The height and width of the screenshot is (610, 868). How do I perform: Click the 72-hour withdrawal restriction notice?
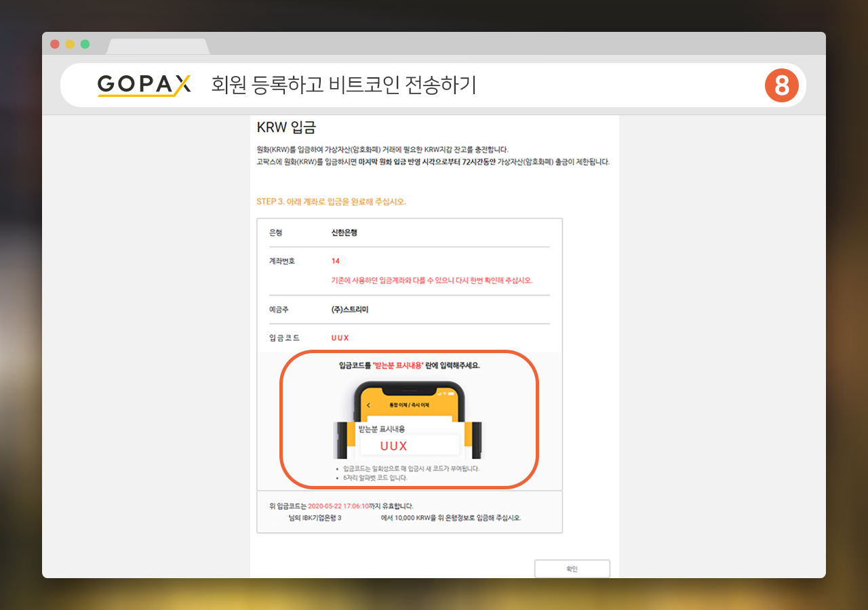click(433, 162)
